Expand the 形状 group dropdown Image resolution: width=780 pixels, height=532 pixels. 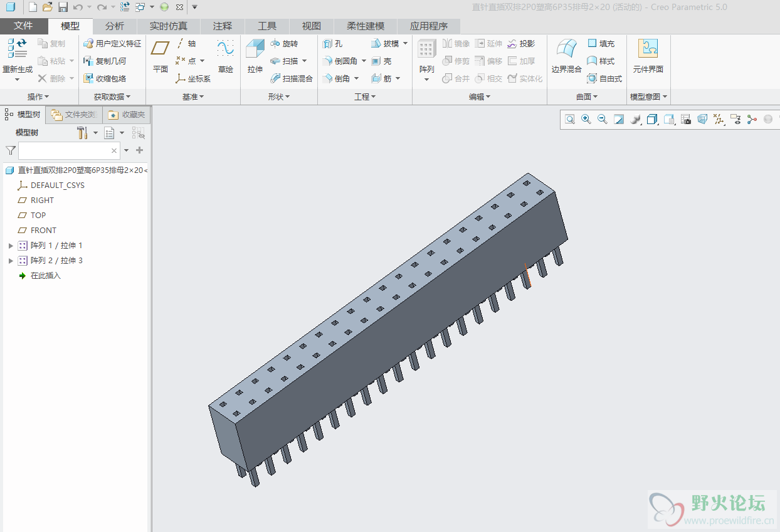click(x=279, y=97)
